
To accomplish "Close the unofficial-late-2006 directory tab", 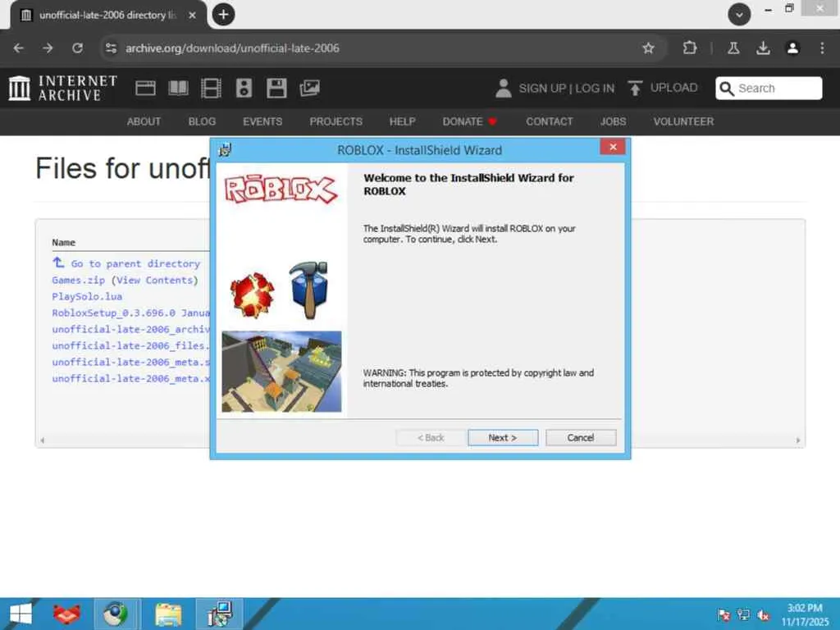I will click(192, 15).
